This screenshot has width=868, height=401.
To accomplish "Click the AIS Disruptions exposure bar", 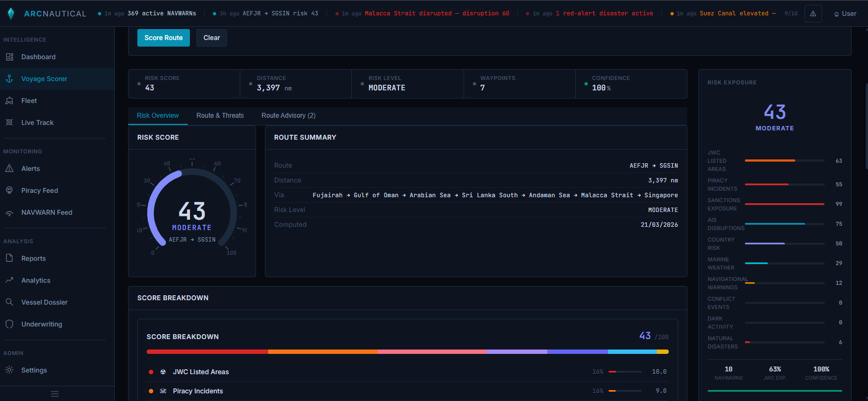I will [784, 224].
